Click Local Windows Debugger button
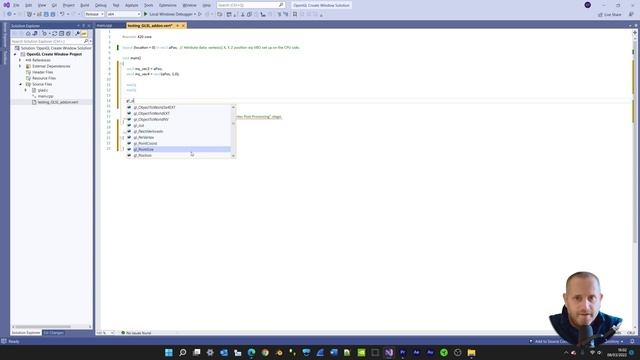 171,14
